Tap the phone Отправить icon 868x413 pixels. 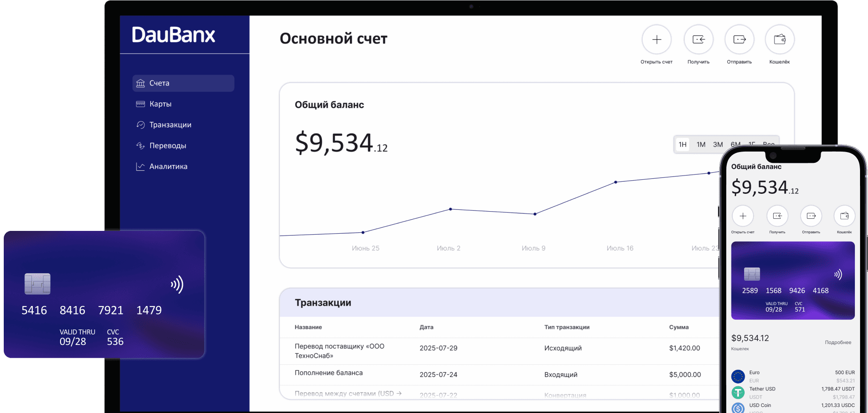[811, 216]
